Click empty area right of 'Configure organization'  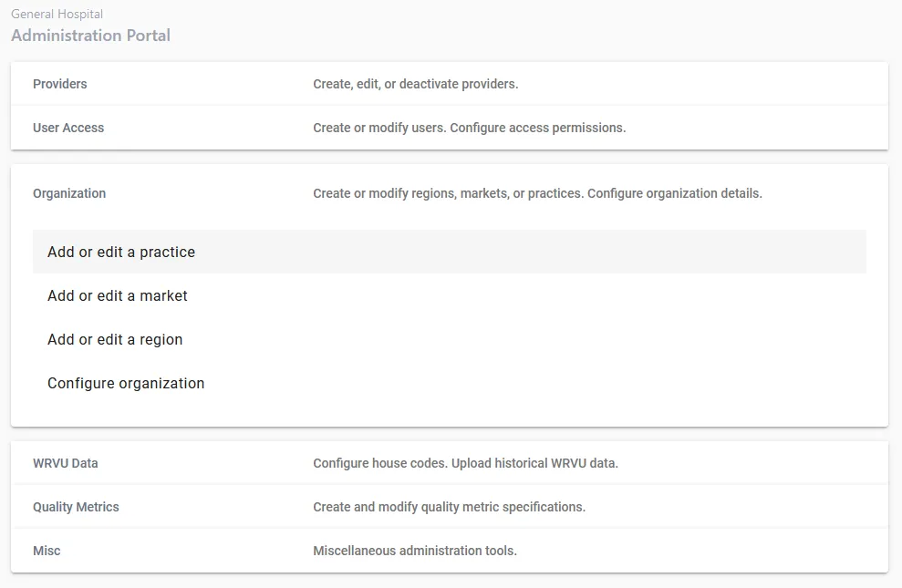click(x=547, y=383)
